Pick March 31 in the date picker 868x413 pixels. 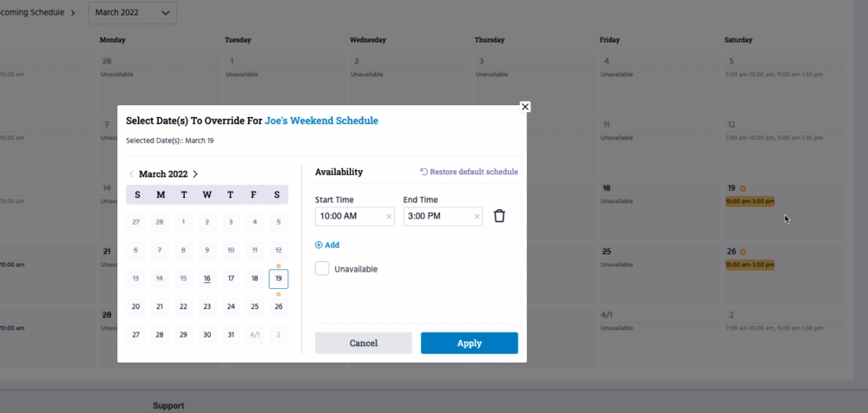click(x=230, y=334)
